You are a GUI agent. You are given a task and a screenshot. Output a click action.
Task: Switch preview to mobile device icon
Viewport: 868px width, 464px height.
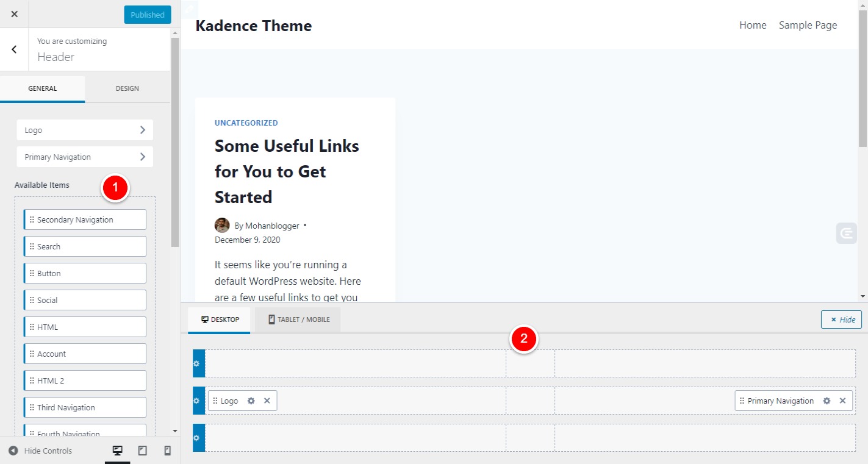tap(168, 451)
